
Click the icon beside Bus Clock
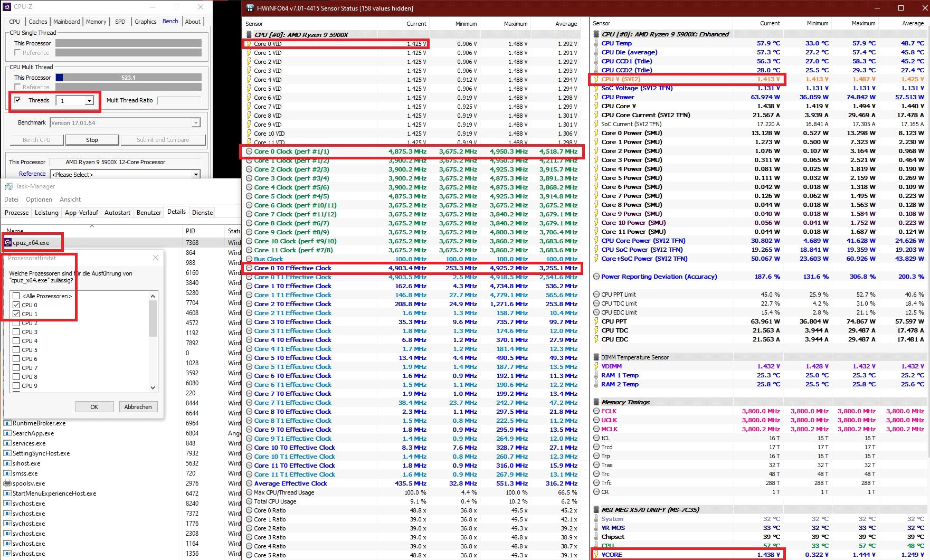coord(249,259)
